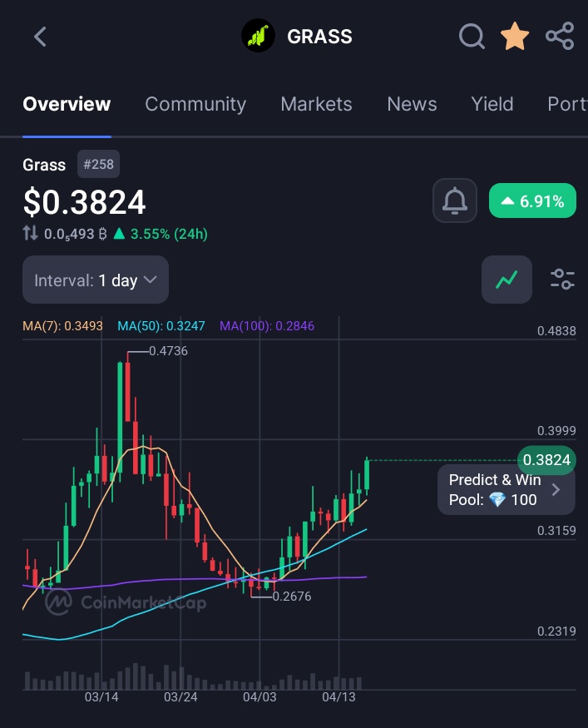Switch to the Markets tab
588x728 pixels.
316,104
